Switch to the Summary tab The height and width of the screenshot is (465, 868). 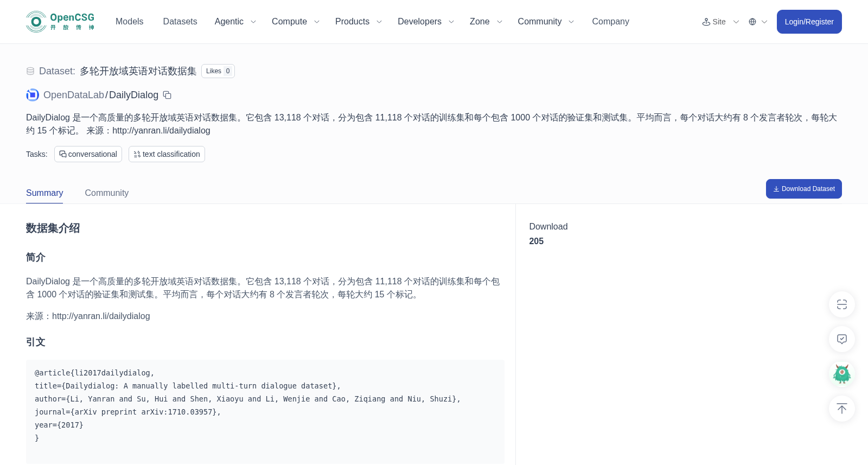click(x=44, y=193)
